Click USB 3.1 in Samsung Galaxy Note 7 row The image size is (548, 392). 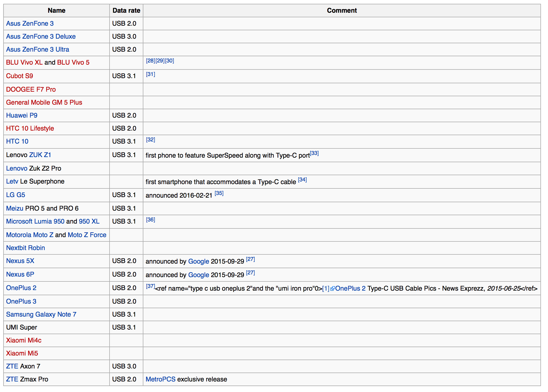[x=124, y=314]
